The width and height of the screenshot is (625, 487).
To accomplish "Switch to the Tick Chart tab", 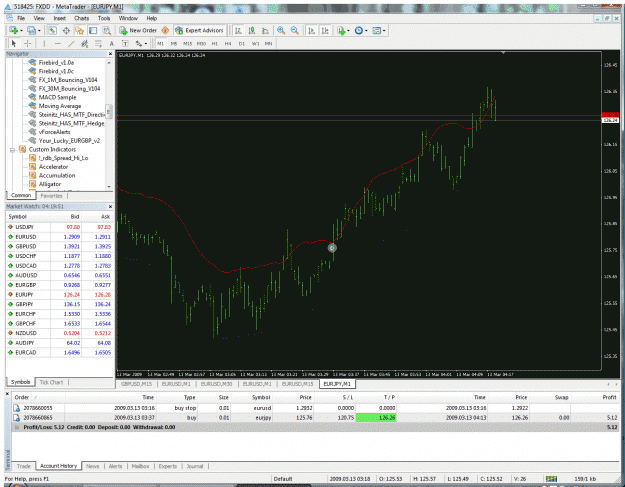I will click(51, 382).
